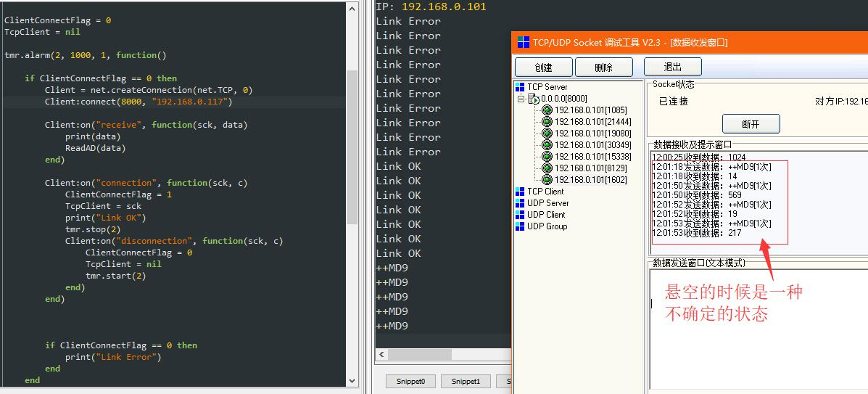Click code line Client:connect(8000, "192.168.0.117")
Screen dimensions: 868x394
139,102
